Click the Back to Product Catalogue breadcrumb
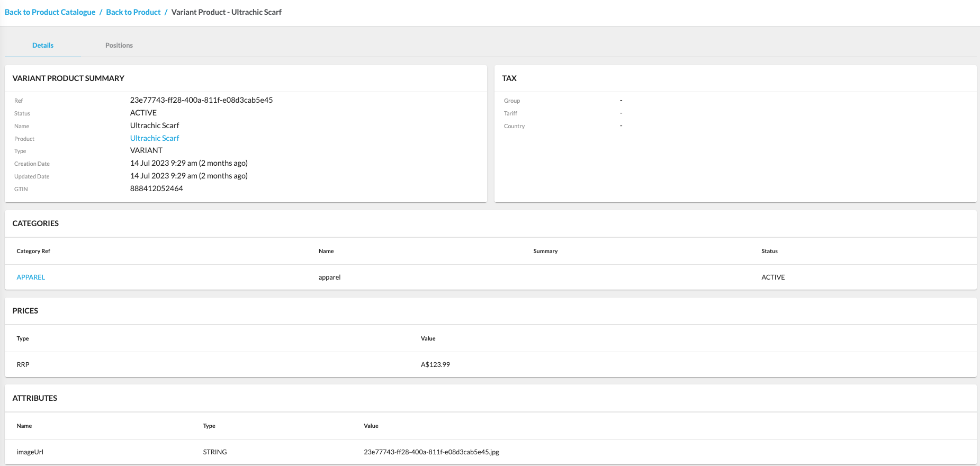 pos(50,12)
